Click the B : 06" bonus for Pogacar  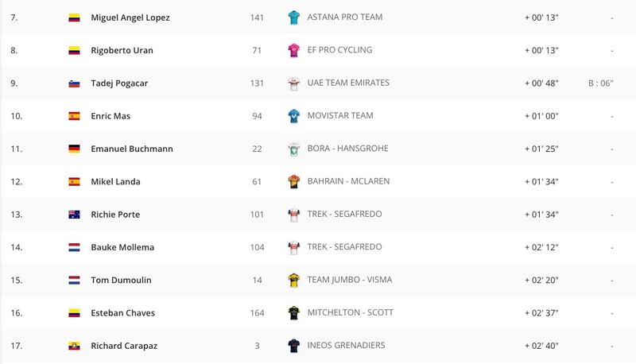click(601, 83)
